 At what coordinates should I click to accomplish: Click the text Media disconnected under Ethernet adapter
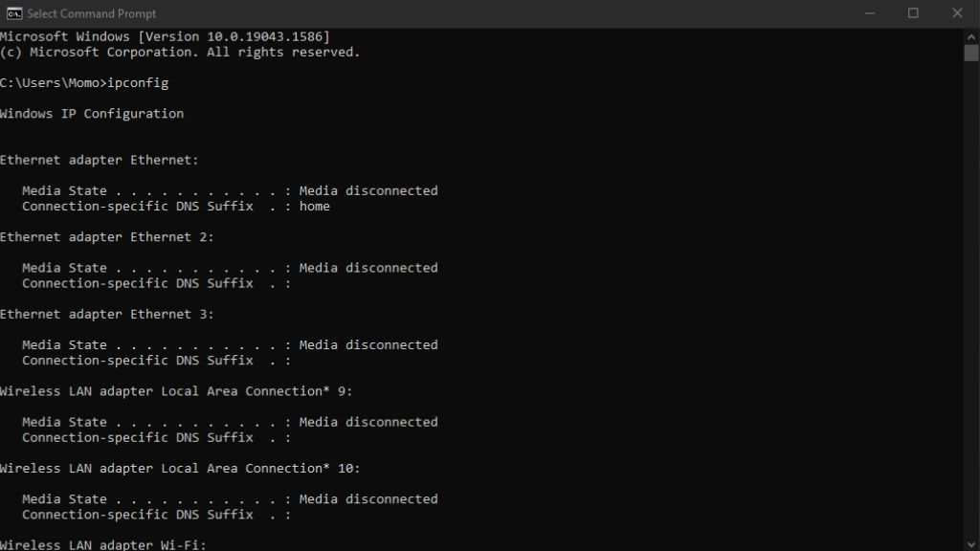point(368,190)
